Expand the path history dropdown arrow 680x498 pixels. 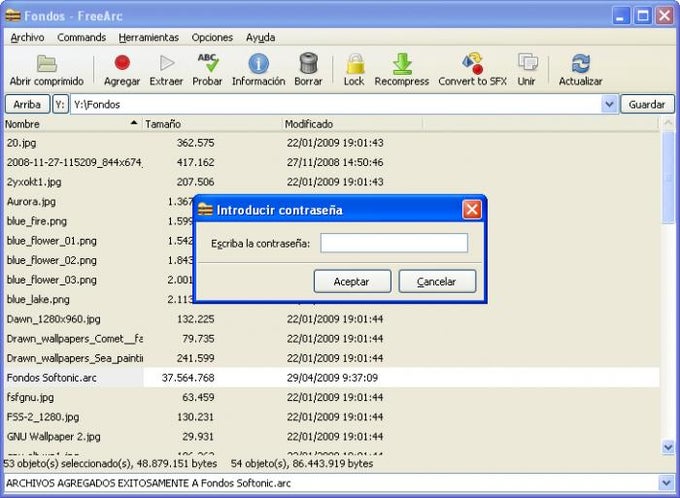click(609, 105)
